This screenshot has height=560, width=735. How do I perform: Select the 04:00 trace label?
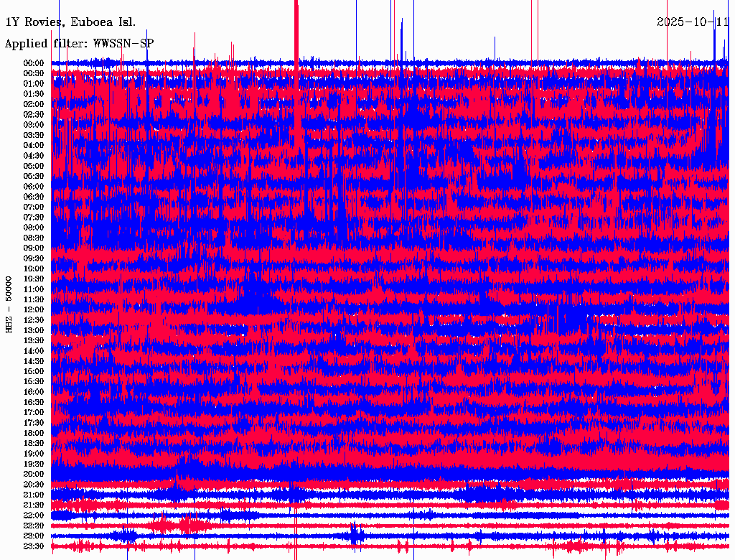[34, 146]
